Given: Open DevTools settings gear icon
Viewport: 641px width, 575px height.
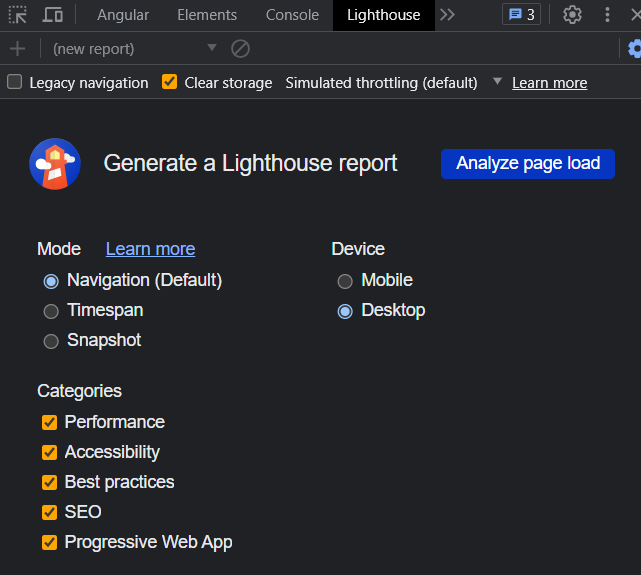Looking at the screenshot, I should 572,15.
